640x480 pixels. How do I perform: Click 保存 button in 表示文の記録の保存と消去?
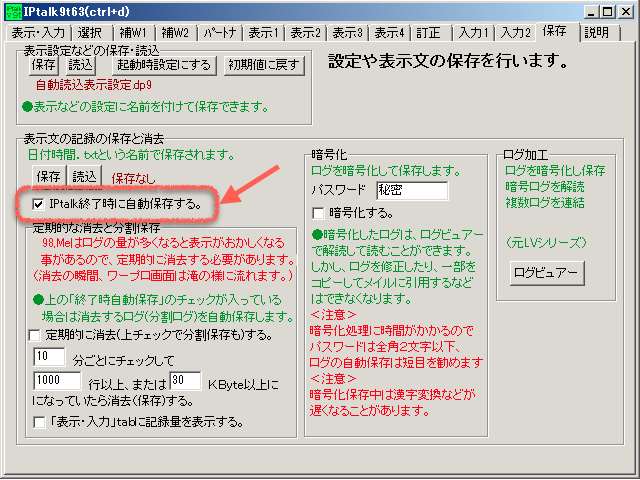pyautogui.click(x=49, y=177)
